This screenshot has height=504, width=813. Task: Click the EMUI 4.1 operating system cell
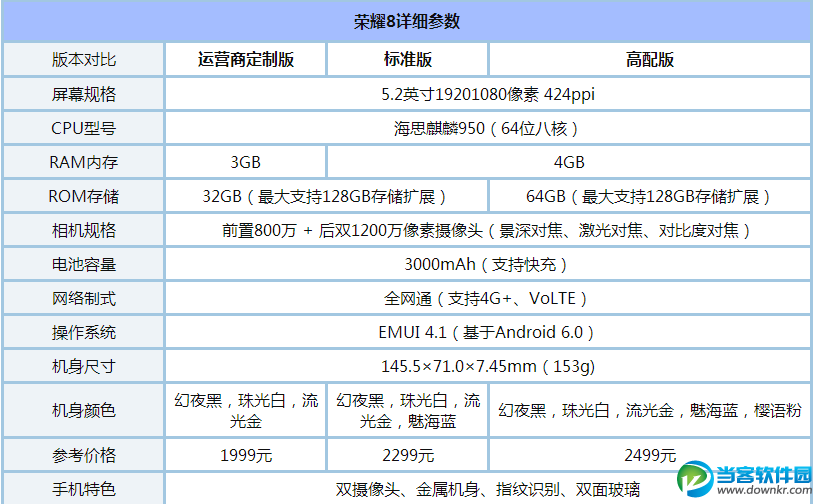click(x=487, y=332)
